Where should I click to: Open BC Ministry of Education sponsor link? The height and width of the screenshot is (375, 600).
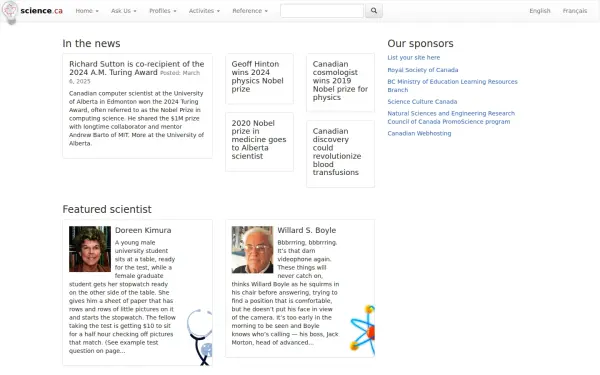click(452, 86)
